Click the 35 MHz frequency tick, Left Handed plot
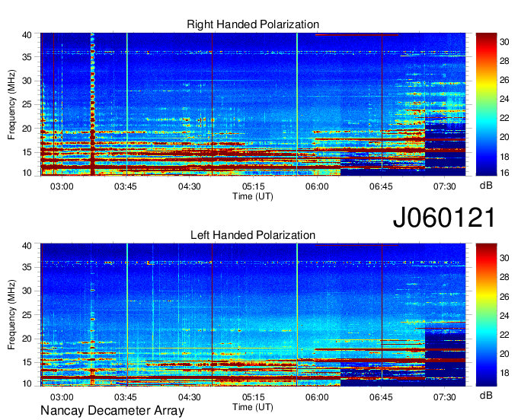The width and height of the screenshot is (518, 420). pos(27,267)
